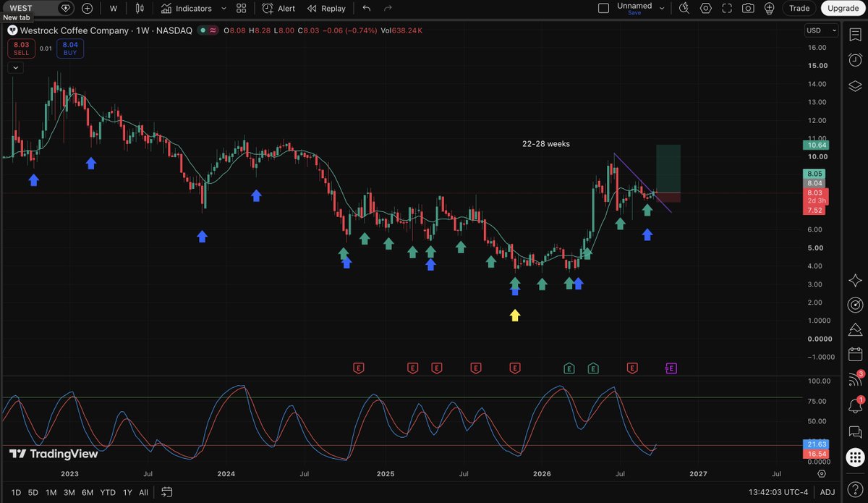
Task: Collapse the legend with chevron under SELL
Action: 16,67
